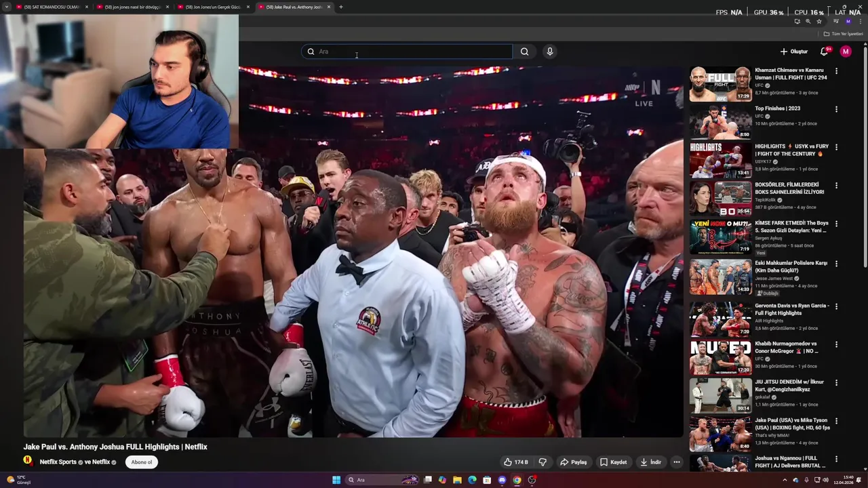This screenshot has height=488, width=868.
Task: Open Task View in taskbar
Action: pos(428,480)
